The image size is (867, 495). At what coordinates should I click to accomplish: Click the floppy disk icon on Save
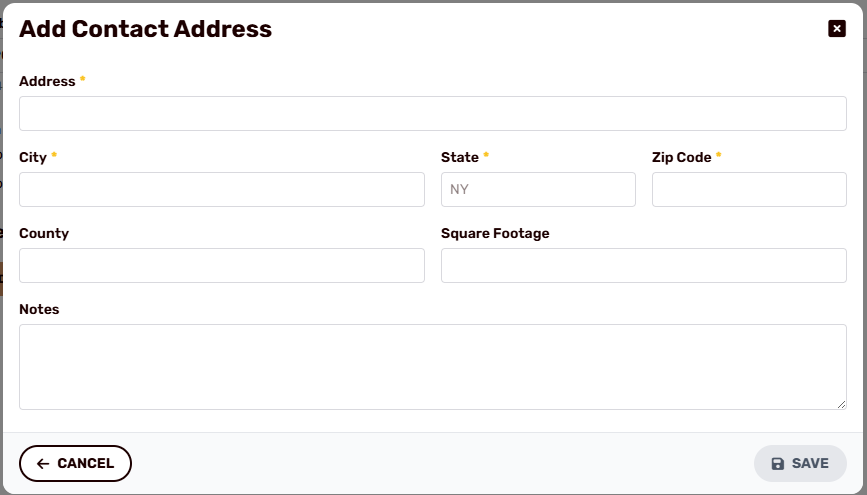pyautogui.click(x=777, y=463)
